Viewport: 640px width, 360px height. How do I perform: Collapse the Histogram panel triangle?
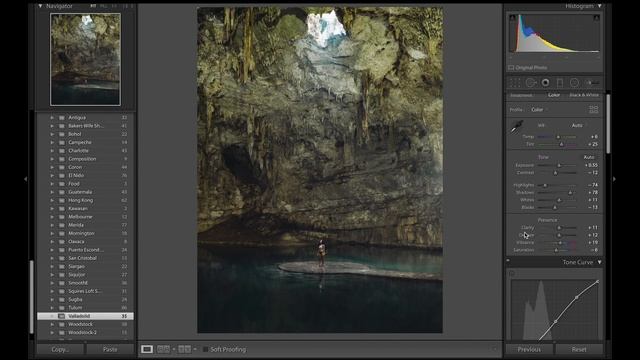600,6
